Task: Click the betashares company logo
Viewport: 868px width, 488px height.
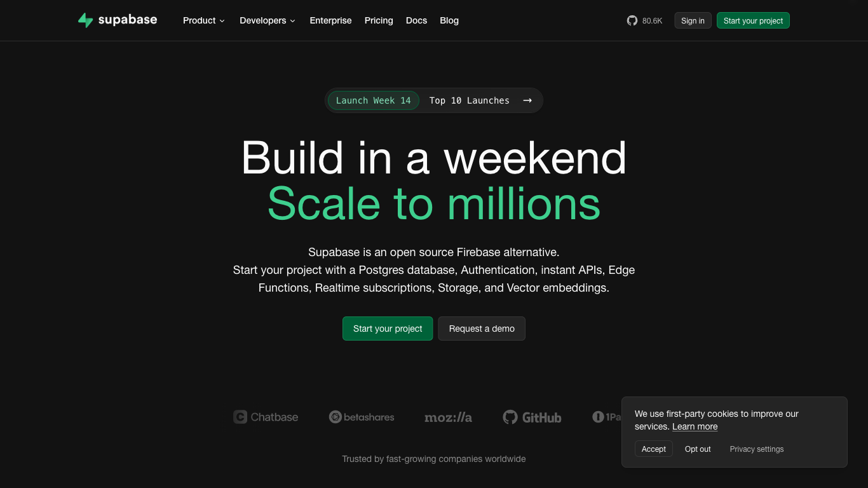Action: tap(362, 417)
